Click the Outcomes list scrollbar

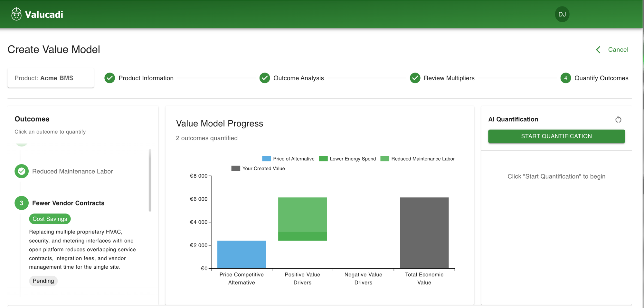coord(150,180)
